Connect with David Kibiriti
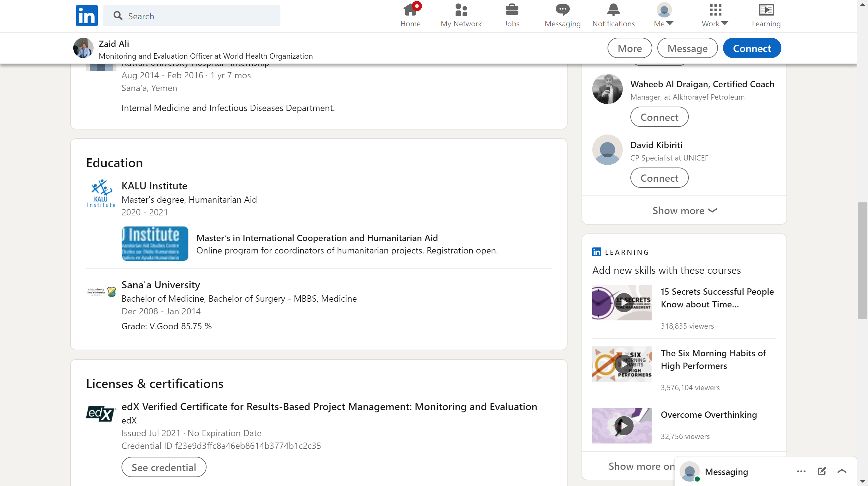868x486 pixels. 659,178
